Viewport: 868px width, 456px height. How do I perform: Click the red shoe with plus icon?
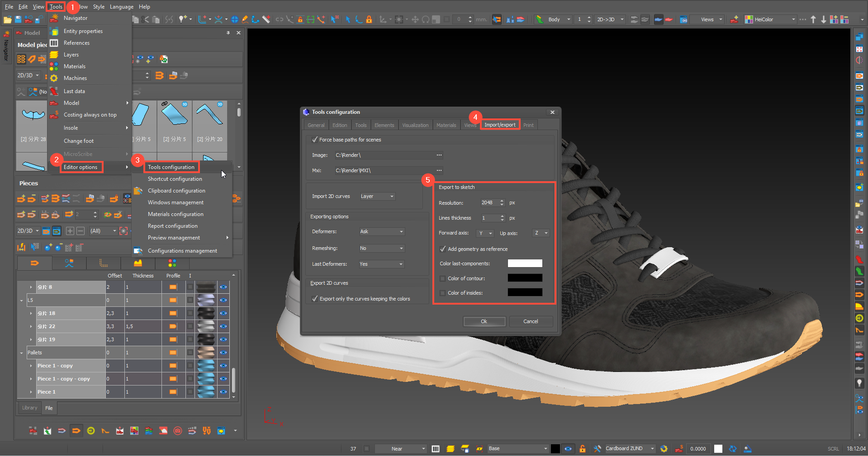pos(734,19)
